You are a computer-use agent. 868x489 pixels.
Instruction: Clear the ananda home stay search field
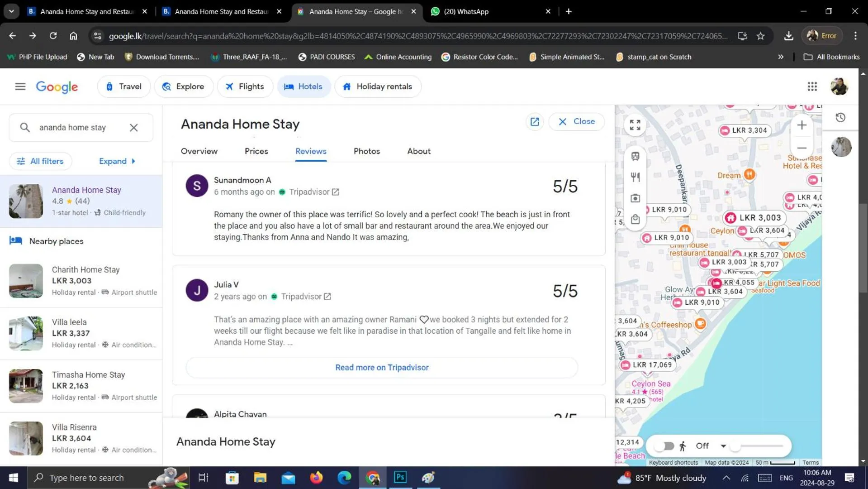[x=133, y=128]
